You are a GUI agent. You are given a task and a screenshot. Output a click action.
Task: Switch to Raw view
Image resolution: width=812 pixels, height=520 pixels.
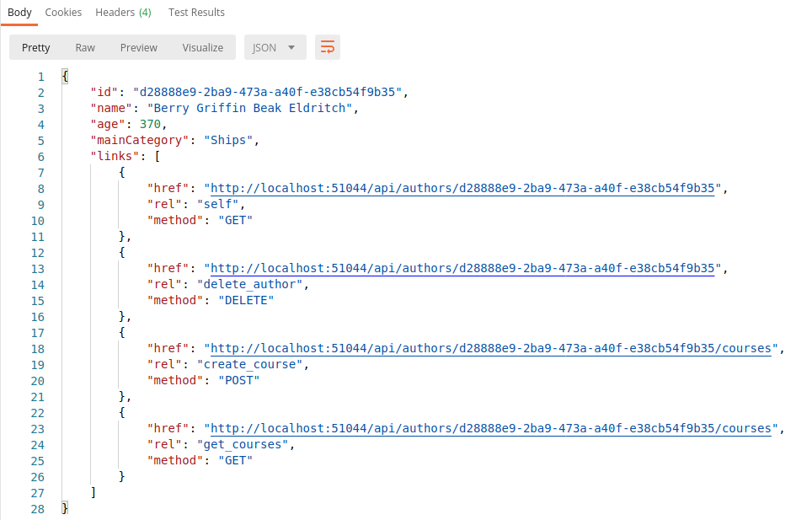tap(85, 48)
